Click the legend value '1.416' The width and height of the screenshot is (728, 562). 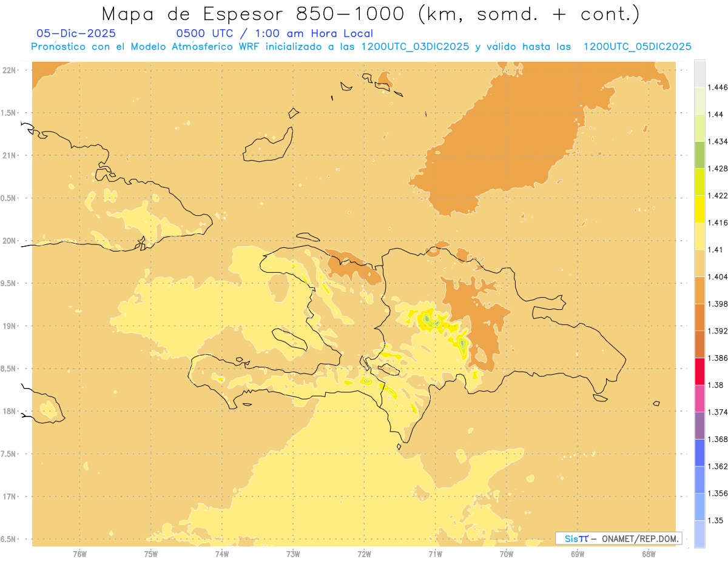pos(718,222)
